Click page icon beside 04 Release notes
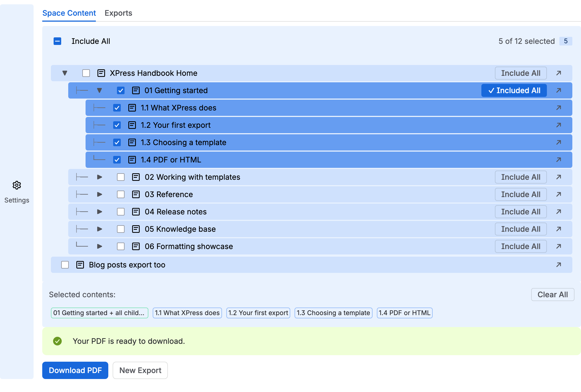Viewport: 581px width, 392px height. (136, 212)
